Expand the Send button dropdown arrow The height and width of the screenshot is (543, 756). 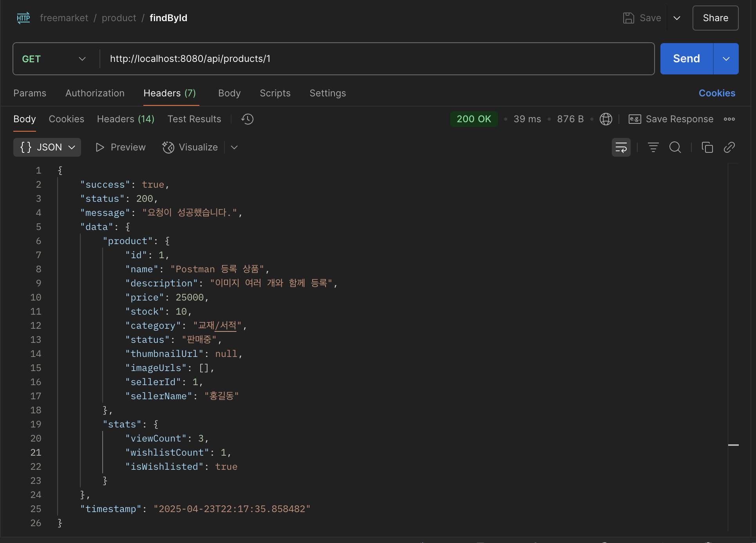pyautogui.click(x=726, y=59)
